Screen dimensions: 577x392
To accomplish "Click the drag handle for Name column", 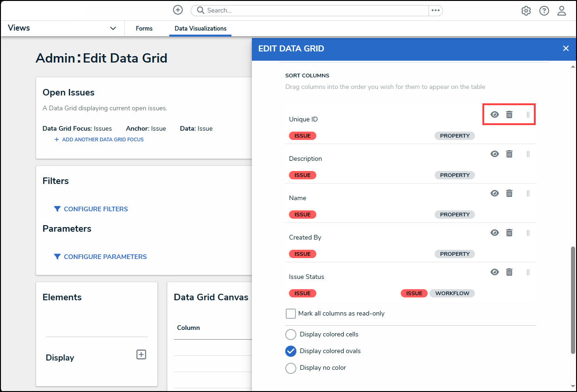I will [x=528, y=193].
